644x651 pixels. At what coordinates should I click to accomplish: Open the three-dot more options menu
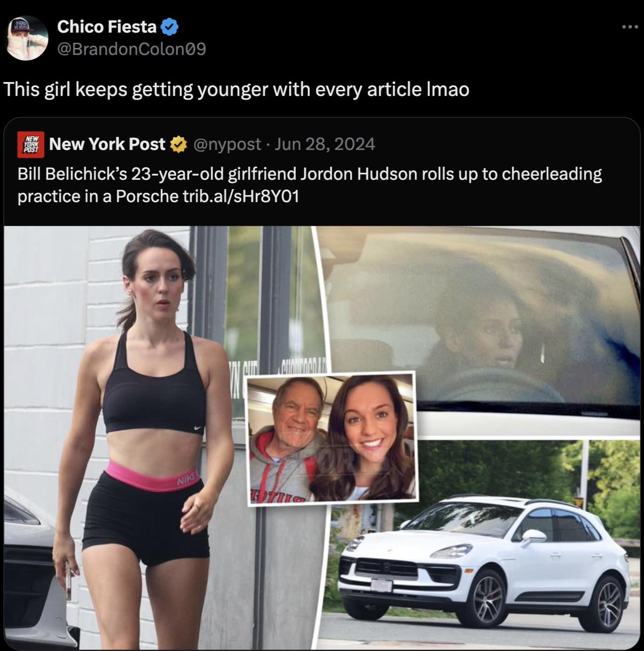pos(630,27)
